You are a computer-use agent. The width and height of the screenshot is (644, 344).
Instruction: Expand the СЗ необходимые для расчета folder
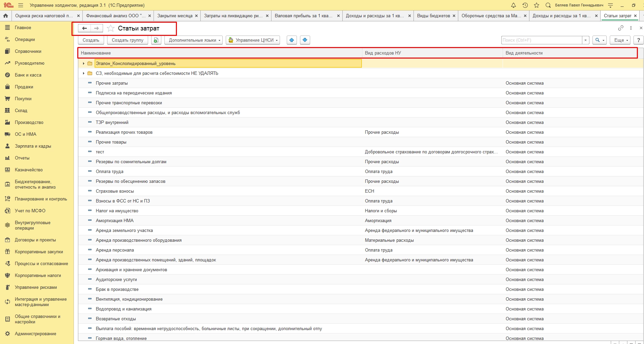(x=83, y=73)
